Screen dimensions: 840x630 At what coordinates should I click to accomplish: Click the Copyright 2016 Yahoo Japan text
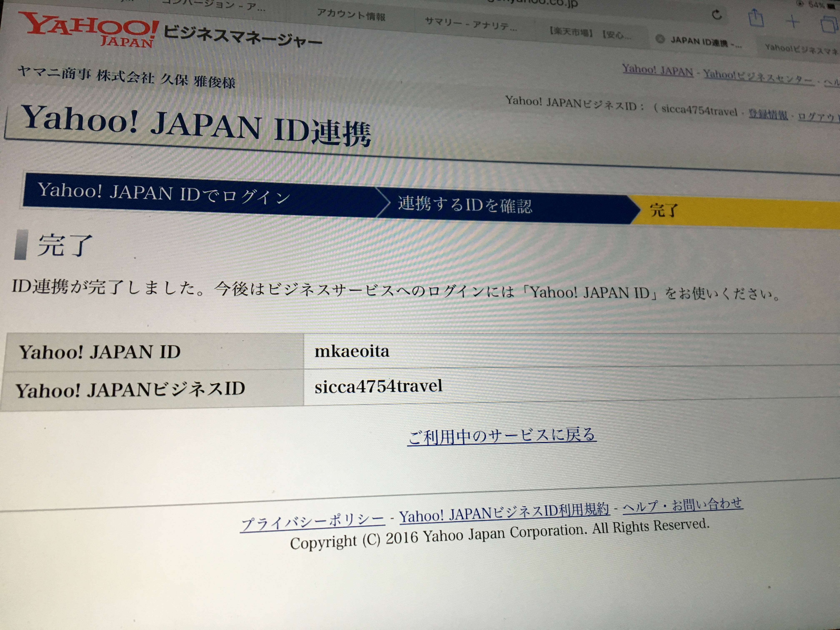(x=500, y=534)
